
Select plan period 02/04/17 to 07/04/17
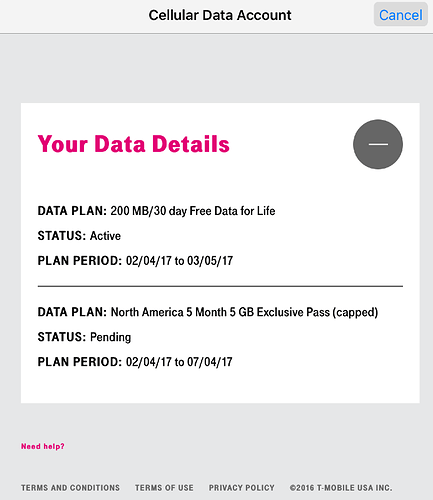click(179, 362)
